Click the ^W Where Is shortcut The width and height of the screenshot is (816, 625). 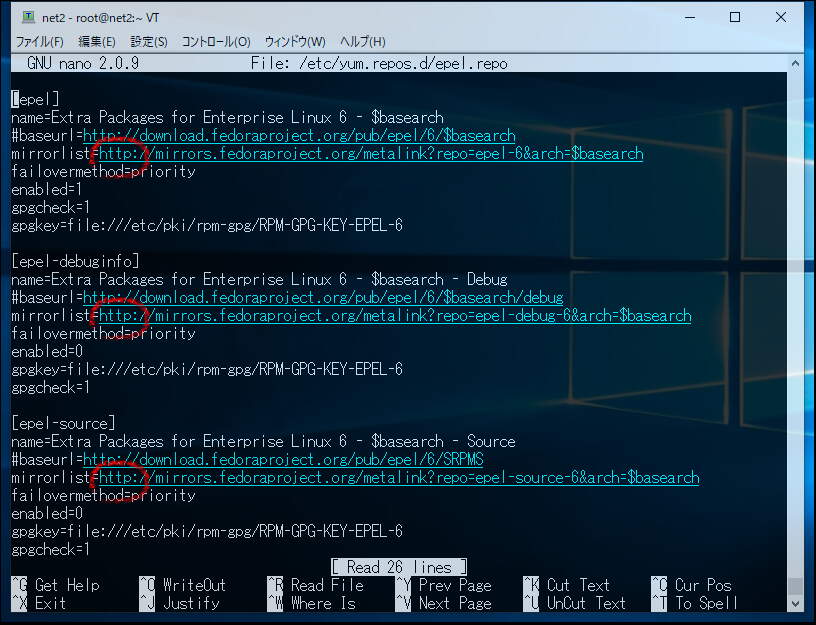pyautogui.click(x=311, y=603)
